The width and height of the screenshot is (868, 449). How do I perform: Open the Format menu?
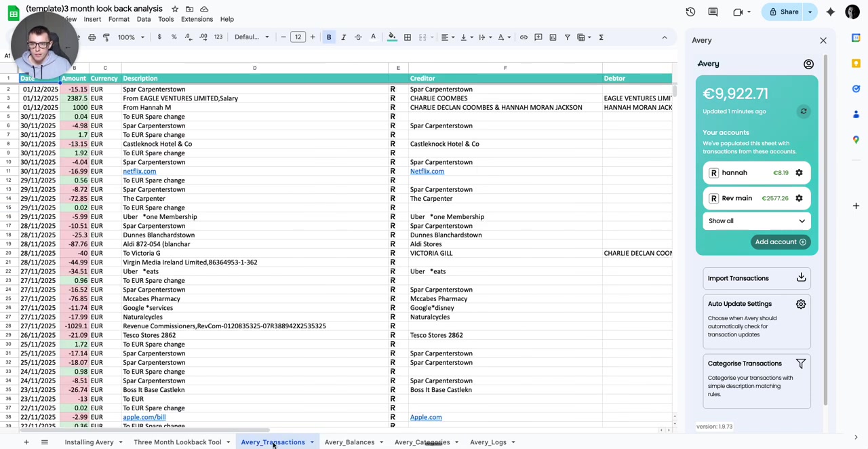click(119, 19)
